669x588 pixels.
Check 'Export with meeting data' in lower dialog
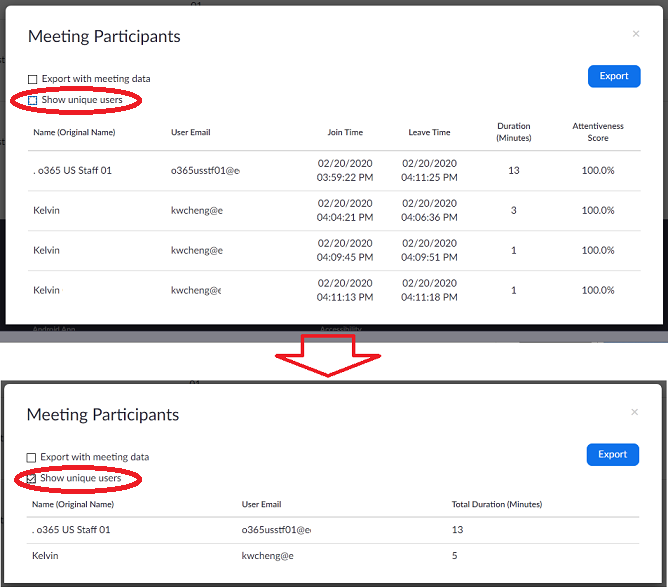(31, 458)
